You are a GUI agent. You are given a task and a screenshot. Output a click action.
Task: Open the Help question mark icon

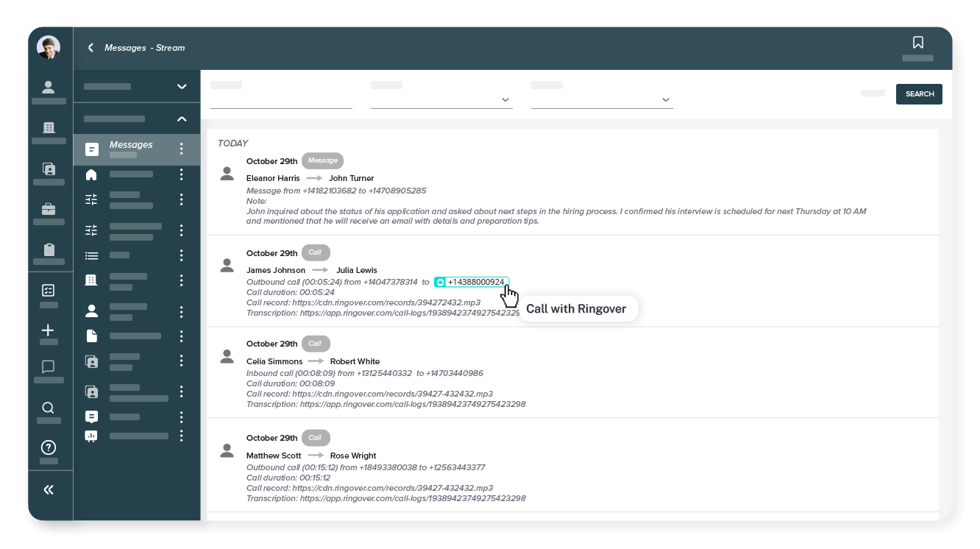pos(49,447)
